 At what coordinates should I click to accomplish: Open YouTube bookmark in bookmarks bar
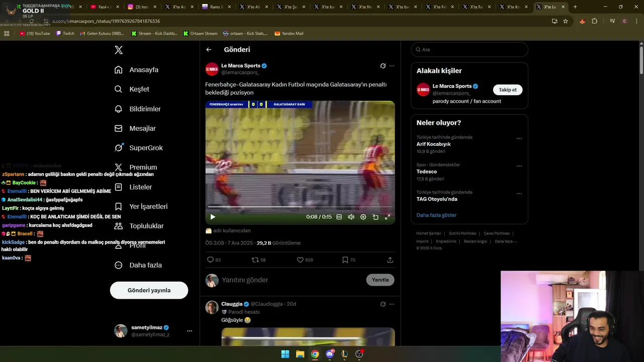pyautogui.click(x=35, y=34)
